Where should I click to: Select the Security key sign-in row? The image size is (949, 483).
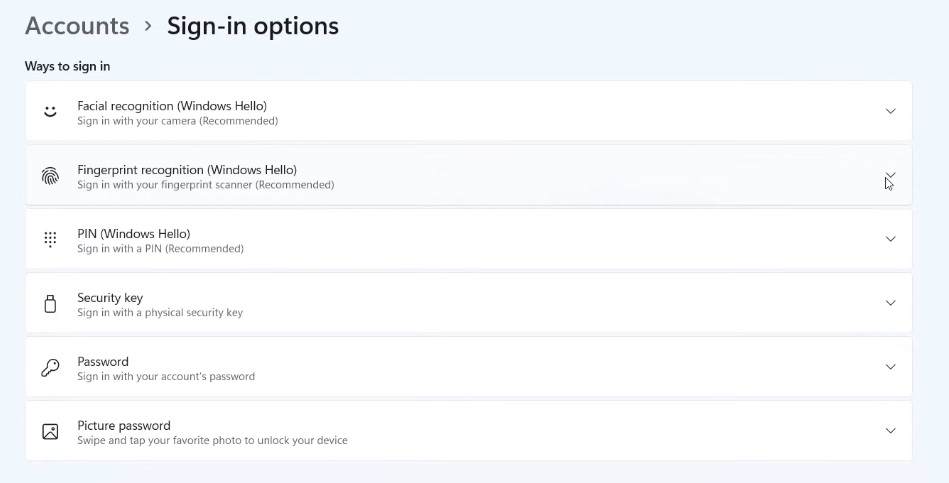tap(110, 297)
